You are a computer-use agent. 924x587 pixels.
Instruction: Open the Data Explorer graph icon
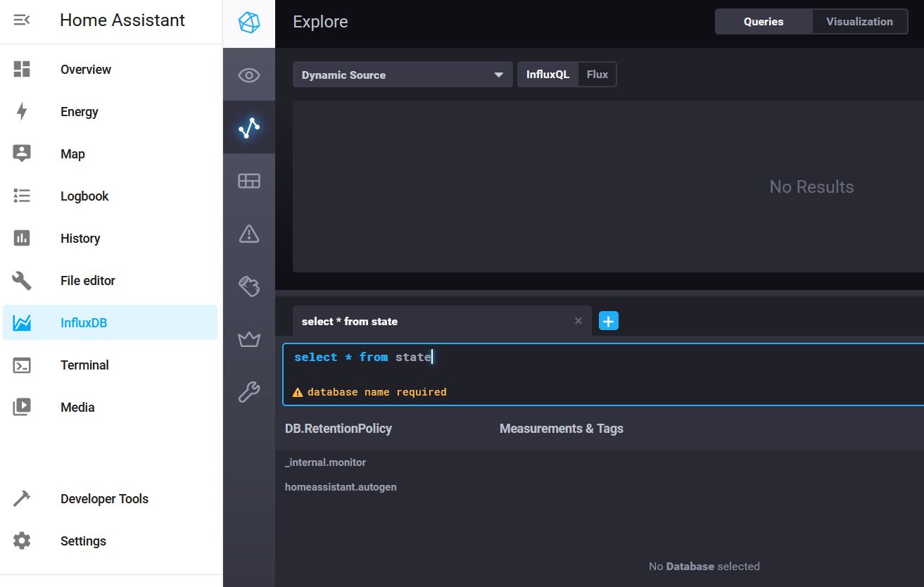(x=249, y=127)
